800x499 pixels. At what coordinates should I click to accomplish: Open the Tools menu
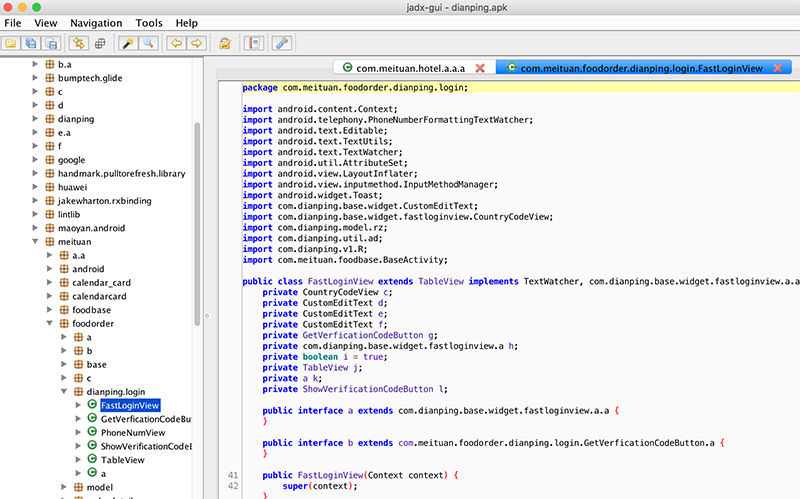click(x=149, y=23)
